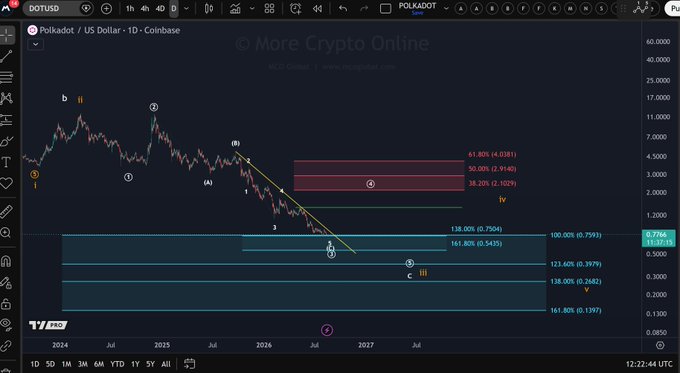Switch to the 4h interval
Viewport: 680px width, 373px height.
pyautogui.click(x=145, y=8)
